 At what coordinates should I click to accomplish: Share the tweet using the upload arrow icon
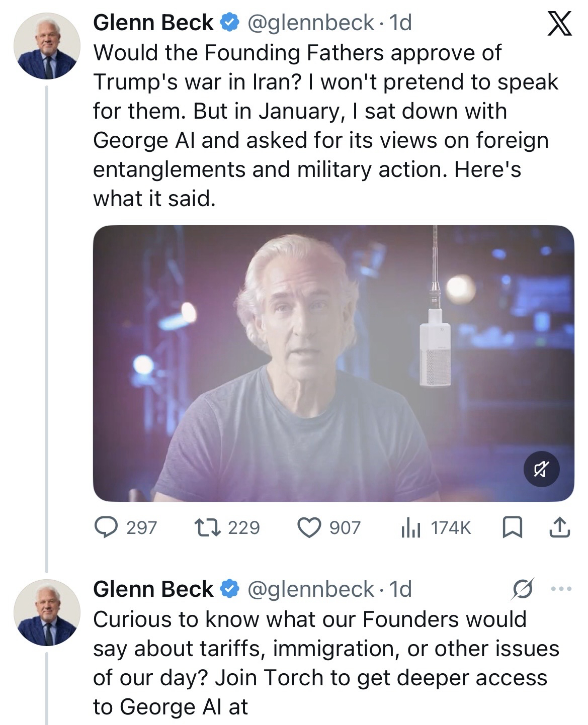(x=558, y=527)
